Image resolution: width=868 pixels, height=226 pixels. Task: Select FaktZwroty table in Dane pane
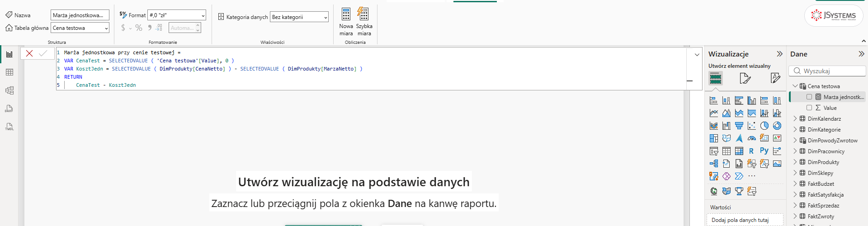(827, 216)
